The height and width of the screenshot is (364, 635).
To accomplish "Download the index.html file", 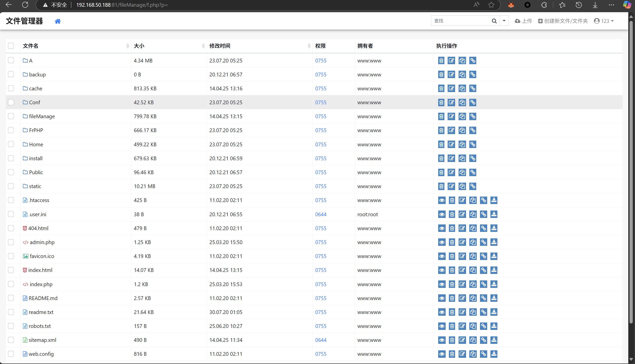I will (494, 270).
